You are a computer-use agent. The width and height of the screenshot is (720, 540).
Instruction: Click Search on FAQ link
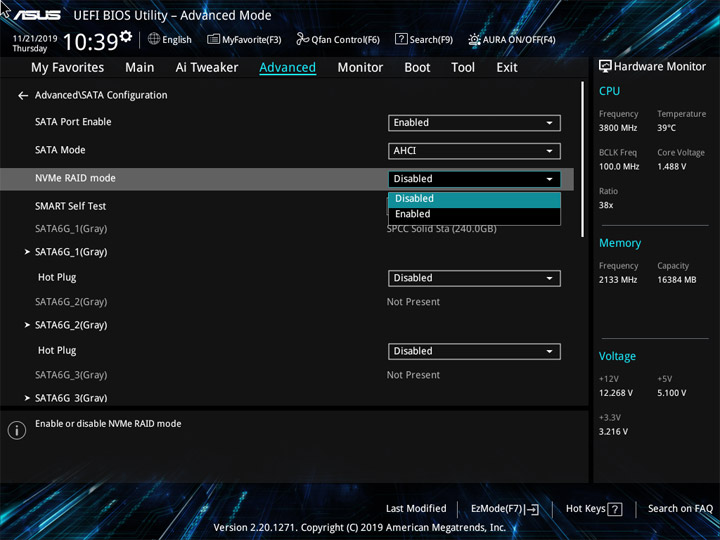pyautogui.click(x=680, y=509)
